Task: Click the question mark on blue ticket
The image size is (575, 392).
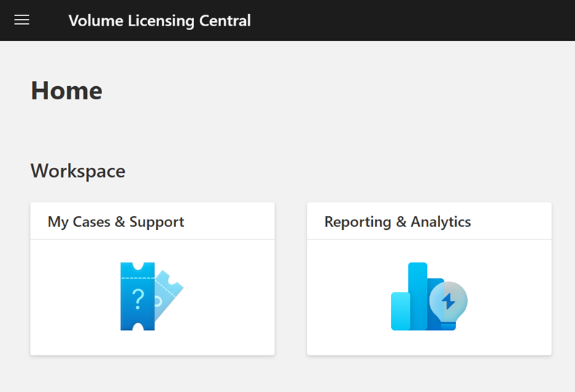Action: 138,298
